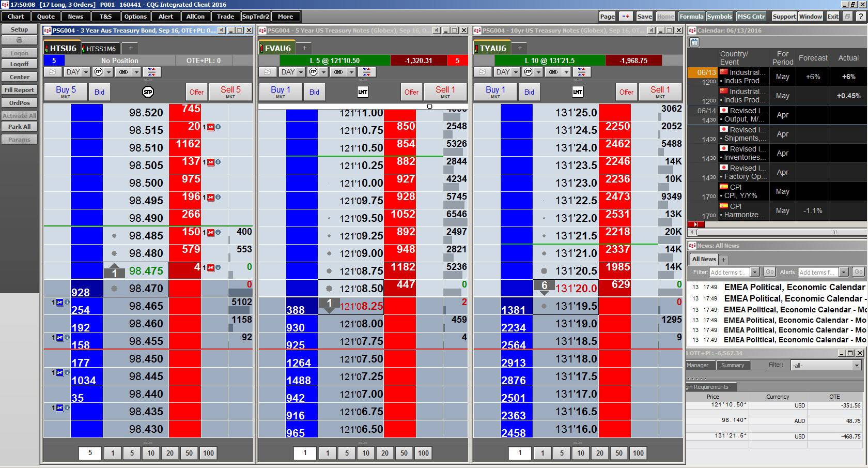Click the handle above the FVAU6 price ladder

click(x=429, y=107)
